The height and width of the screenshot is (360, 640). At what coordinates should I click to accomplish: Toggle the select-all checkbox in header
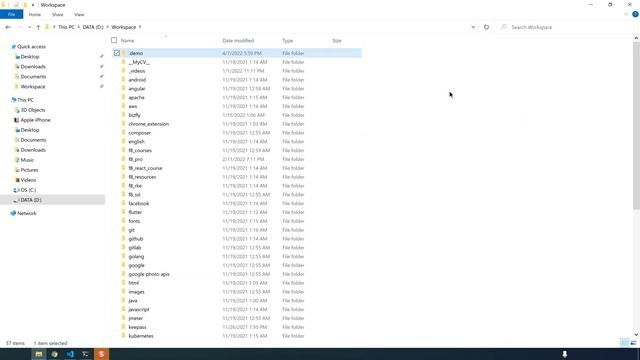[x=114, y=40]
